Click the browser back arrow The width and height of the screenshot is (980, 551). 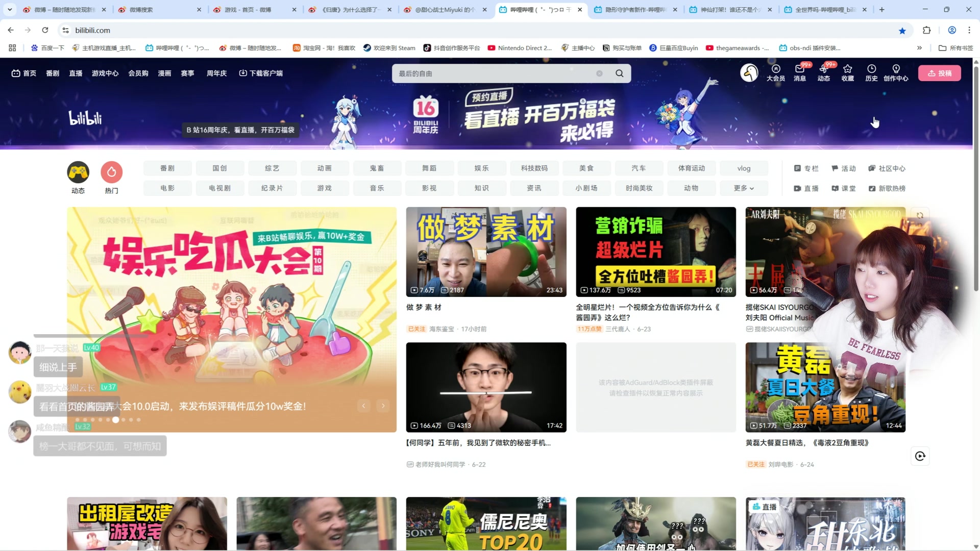11,30
